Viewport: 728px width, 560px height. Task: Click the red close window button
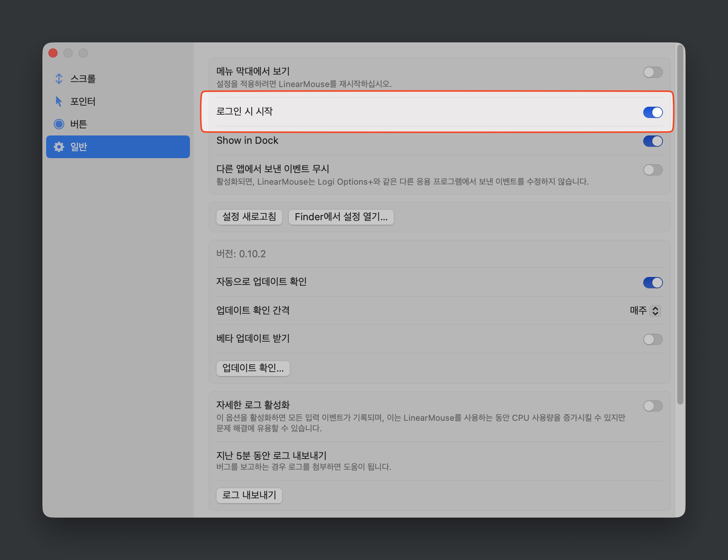53,53
